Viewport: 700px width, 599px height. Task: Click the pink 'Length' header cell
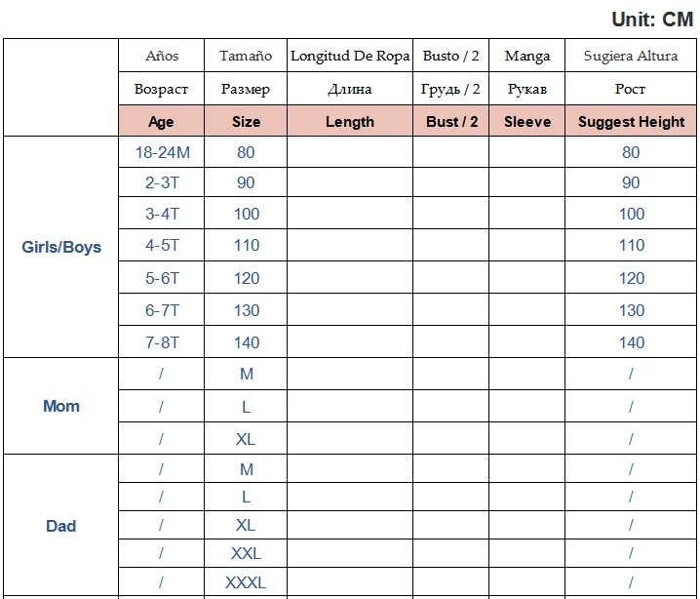tap(350, 122)
